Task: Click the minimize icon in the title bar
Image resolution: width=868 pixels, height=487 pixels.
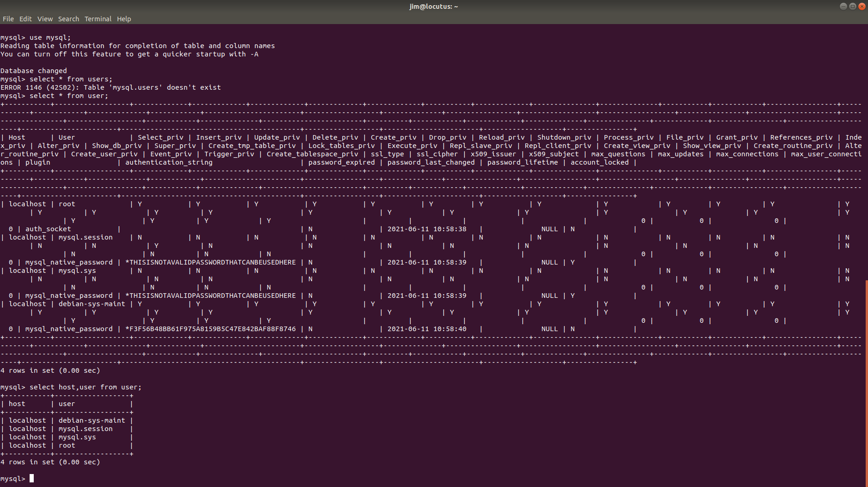Action: coord(843,6)
